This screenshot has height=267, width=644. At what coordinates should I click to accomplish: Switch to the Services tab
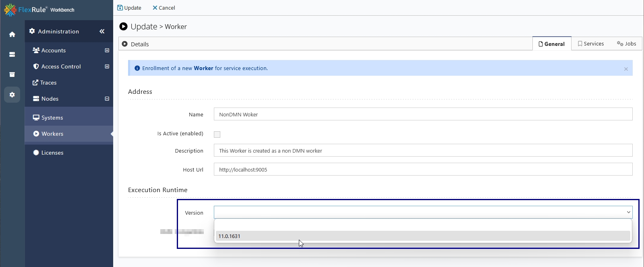(x=591, y=43)
